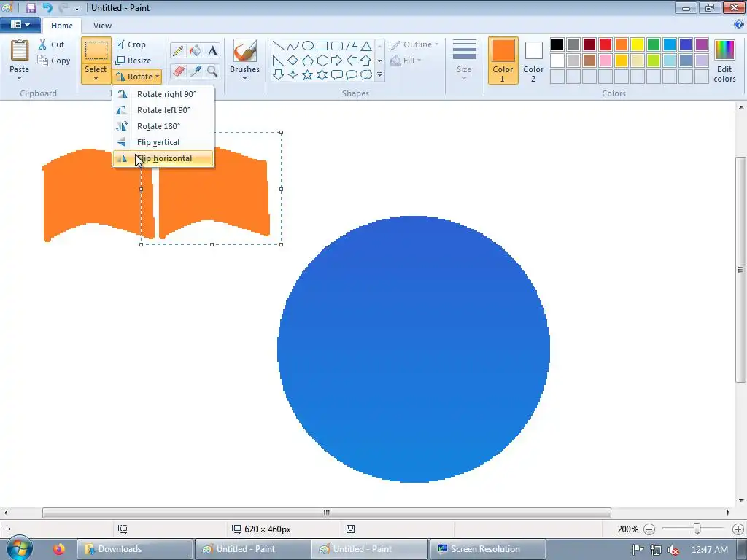Pick the yellow color swatch
The image size is (747, 560).
coord(638,44)
